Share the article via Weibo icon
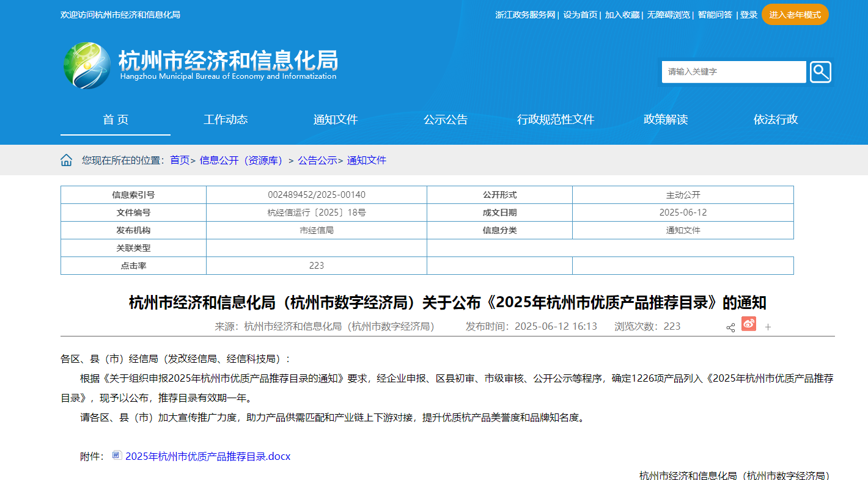 (749, 324)
